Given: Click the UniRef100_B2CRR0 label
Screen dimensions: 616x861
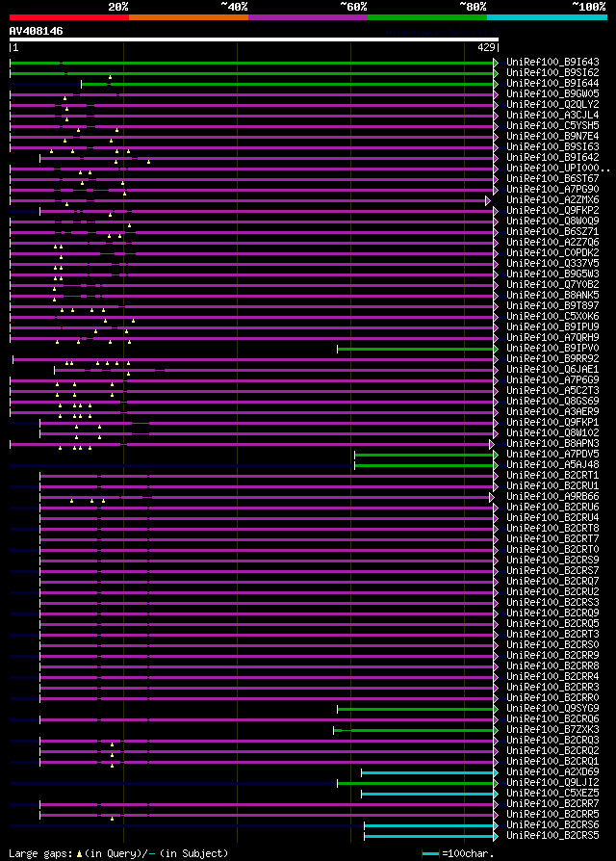Looking at the screenshot, I should [552, 697].
